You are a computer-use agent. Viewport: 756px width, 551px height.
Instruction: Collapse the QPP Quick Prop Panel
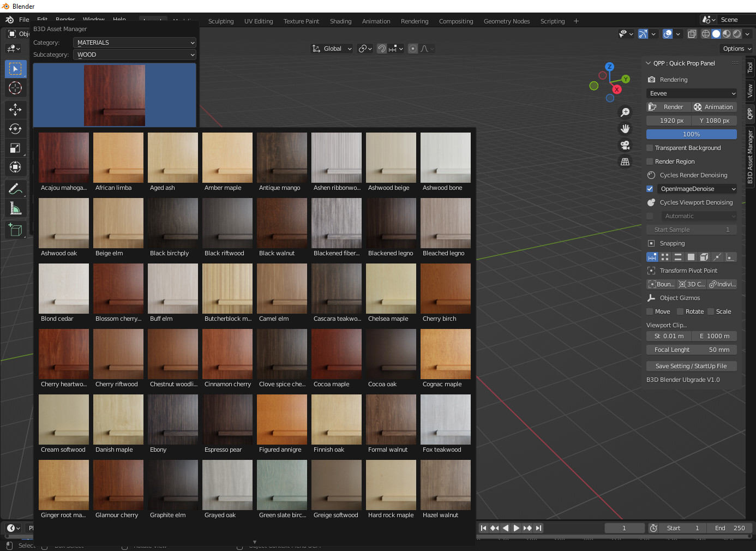[x=649, y=63]
